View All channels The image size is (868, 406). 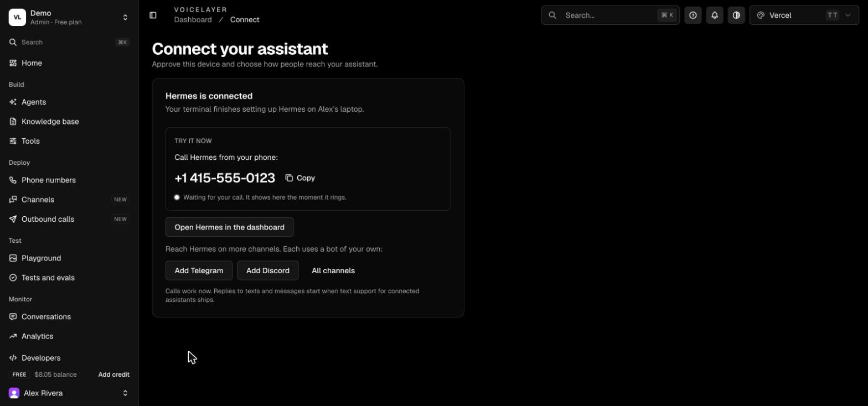333,270
